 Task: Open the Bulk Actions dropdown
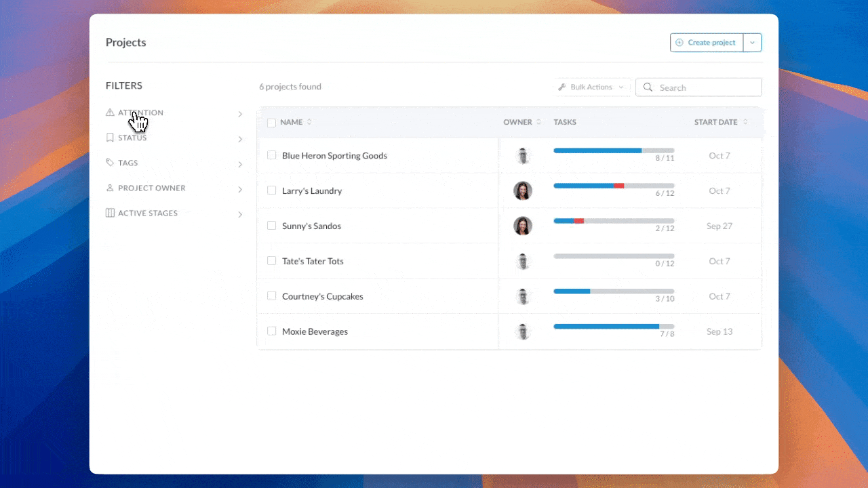(592, 87)
